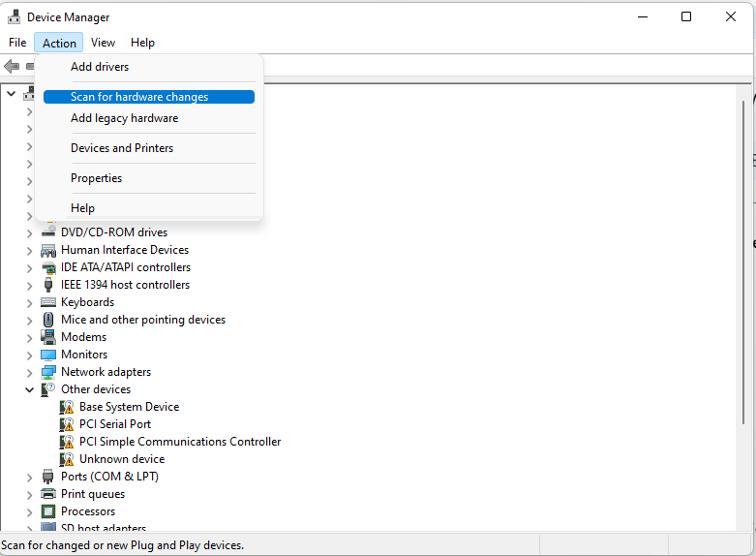
Task: Click the Processors category icon
Action: tap(48, 511)
